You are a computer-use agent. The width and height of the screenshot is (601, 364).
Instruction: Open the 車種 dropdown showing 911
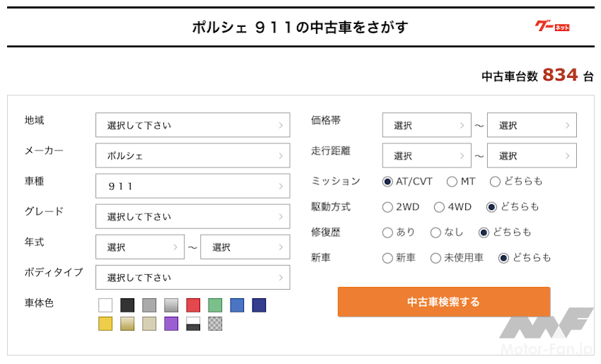coord(192,186)
